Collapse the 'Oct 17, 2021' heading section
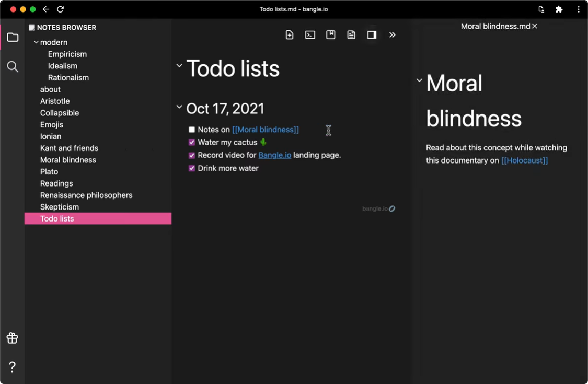 pyautogui.click(x=179, y=107)
